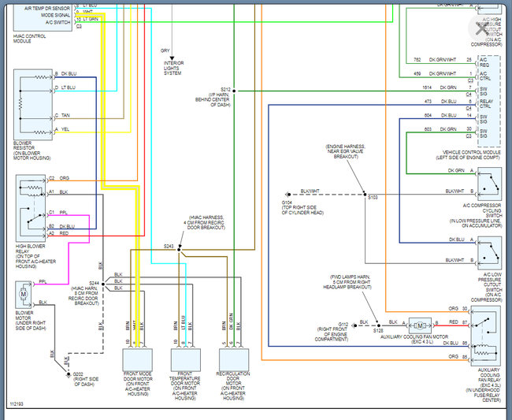Click the G104 ground label

pyautogui.click(x=287, y=203)
